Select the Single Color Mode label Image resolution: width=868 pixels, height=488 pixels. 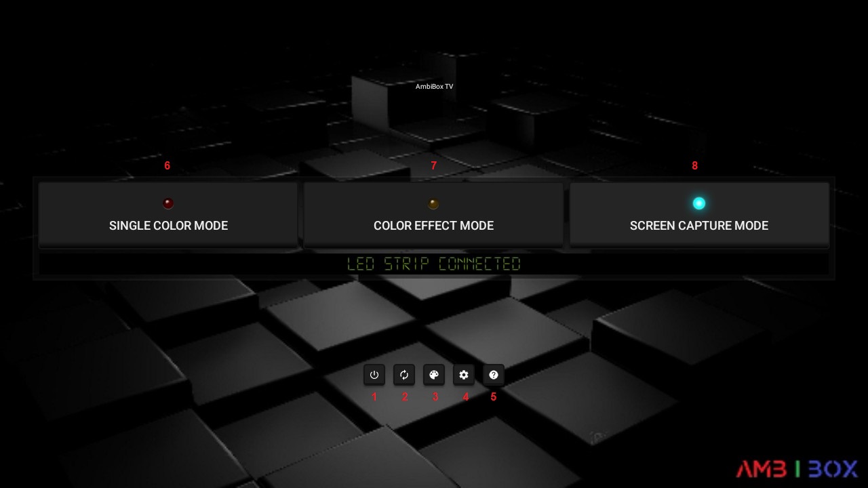[x=168, y=226]
